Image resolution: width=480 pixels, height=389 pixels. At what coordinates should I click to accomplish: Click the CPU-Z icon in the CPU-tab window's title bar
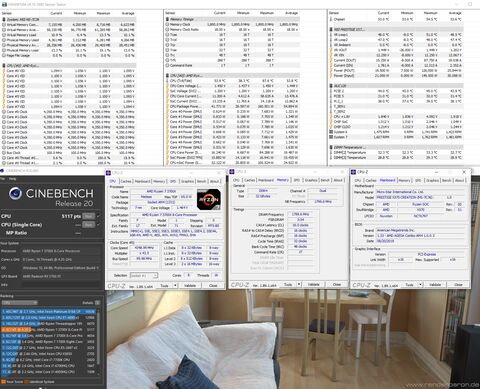(x=108, y=172)
